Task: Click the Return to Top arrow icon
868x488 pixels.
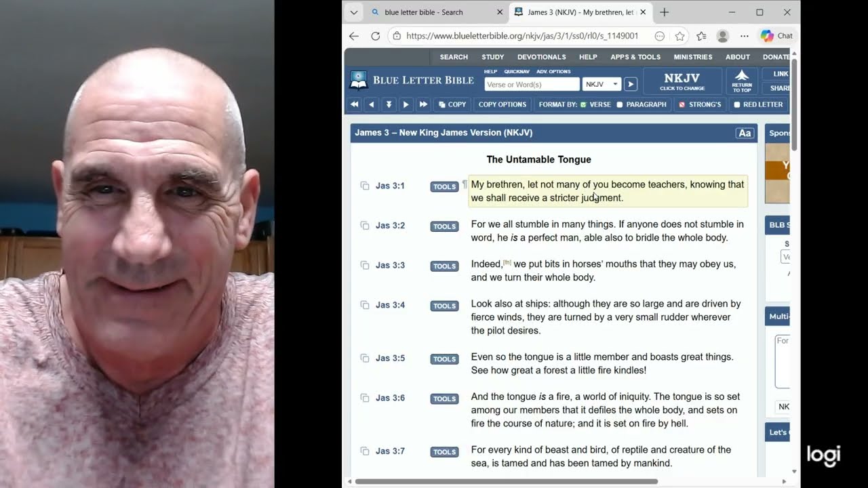Action: (742, 81)
